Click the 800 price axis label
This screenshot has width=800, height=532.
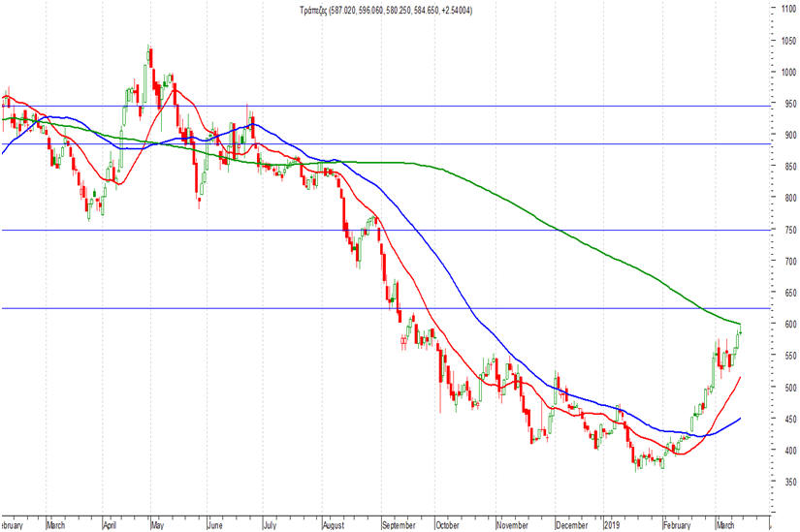pyautogui.click(x=789, y=198)
